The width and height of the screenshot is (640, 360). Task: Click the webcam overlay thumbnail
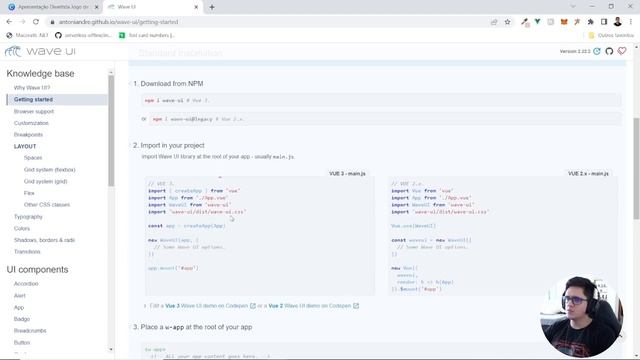pyautogui.click(x=582, y=316)
